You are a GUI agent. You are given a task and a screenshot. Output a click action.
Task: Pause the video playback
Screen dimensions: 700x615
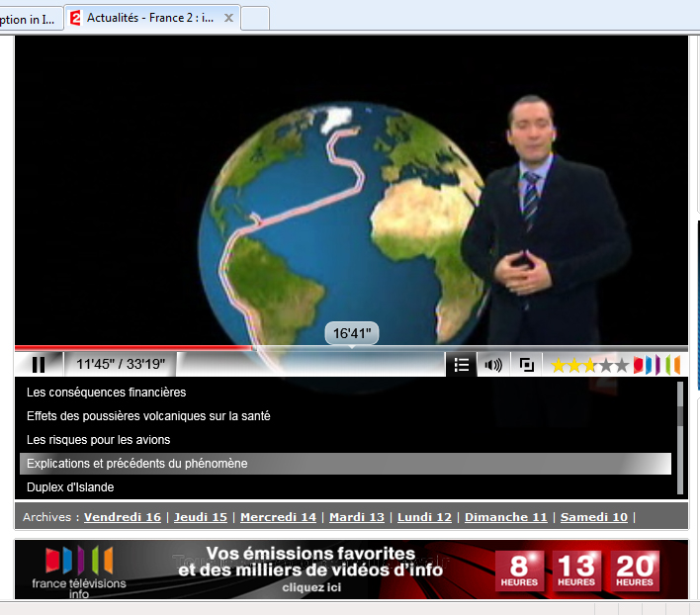point(39,364)
